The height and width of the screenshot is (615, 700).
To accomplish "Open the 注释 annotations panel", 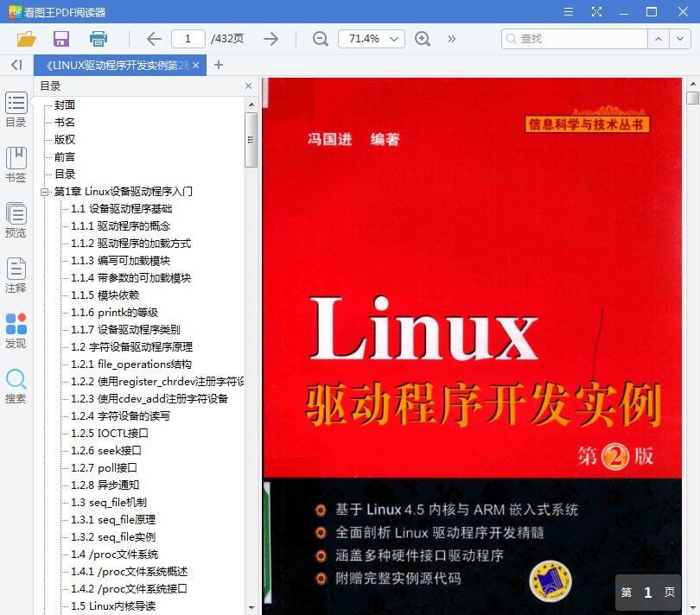I will (16, 276).
